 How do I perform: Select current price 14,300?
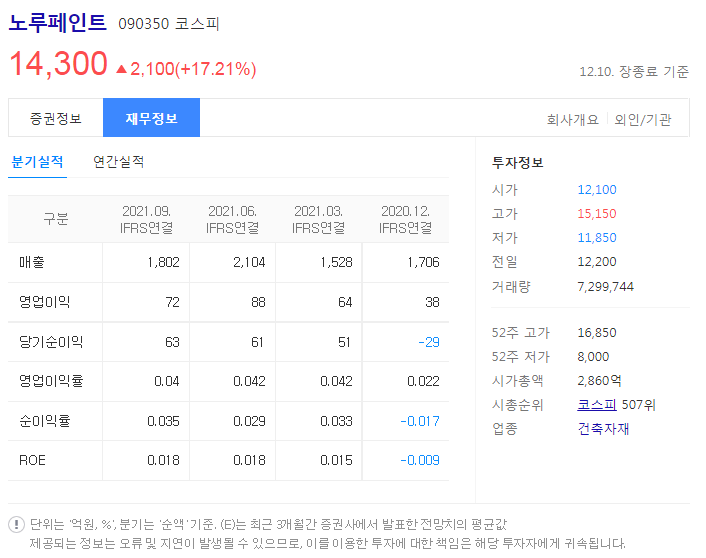(x=58, y=64)
